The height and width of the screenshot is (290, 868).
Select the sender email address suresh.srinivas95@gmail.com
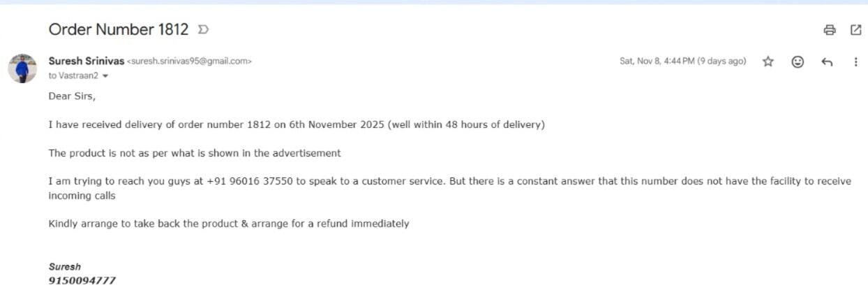(189, 61)
